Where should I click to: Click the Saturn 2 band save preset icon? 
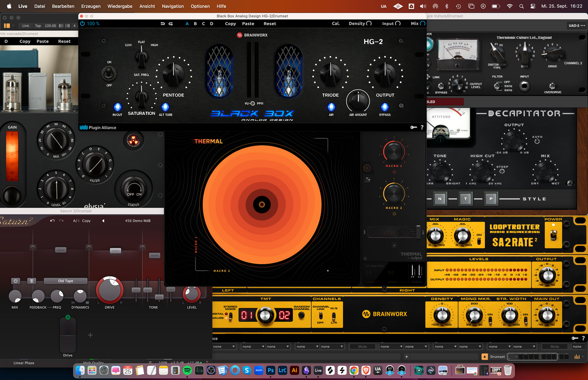[32, 281]
